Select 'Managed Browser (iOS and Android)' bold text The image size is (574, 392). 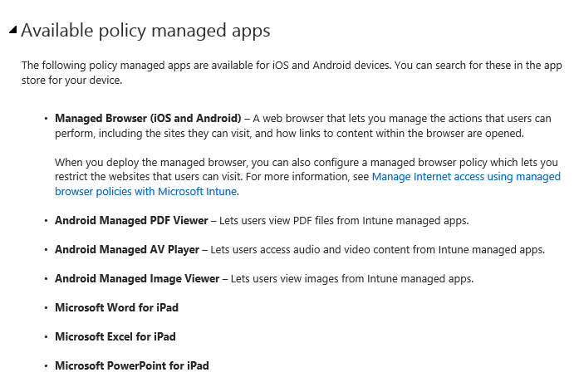pos(148,118)
